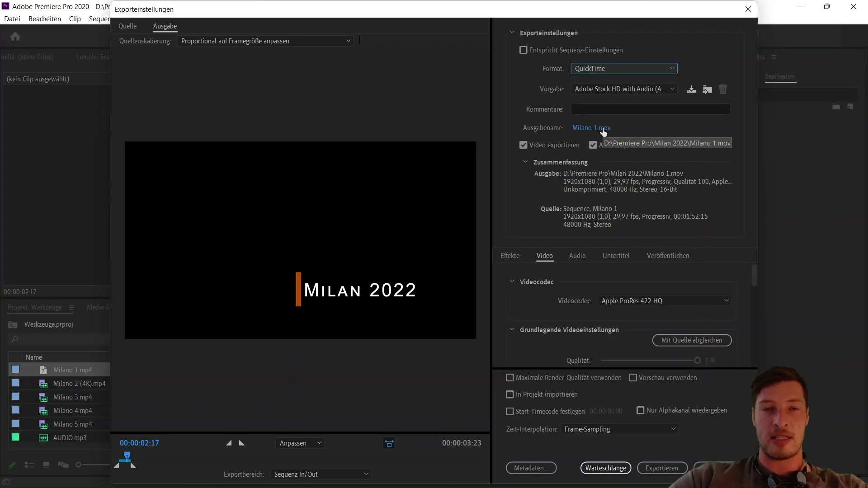Click the Home icon in Premiere window
This screenshot has height=488, width=868.
click(15, 36)
